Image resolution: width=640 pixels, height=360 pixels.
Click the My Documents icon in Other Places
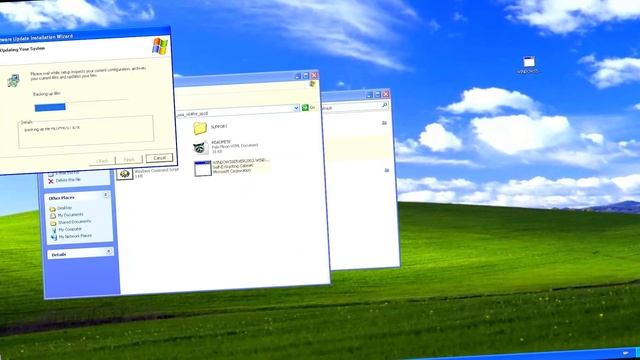pyautogui.click(x=53, y=216)
